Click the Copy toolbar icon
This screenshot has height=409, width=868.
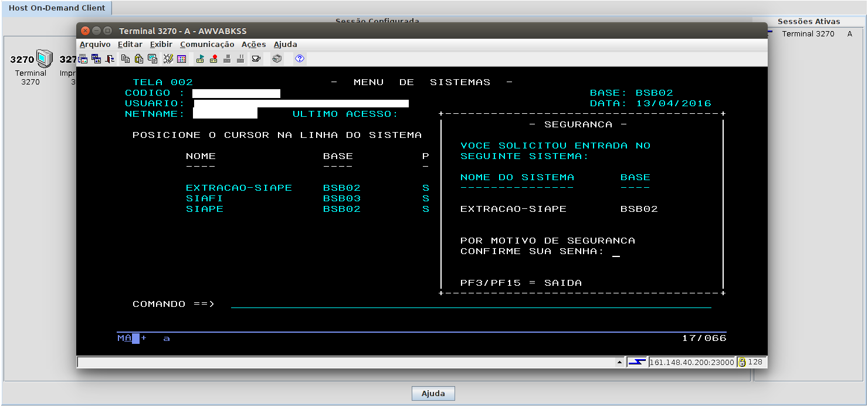tap(126, 59)
